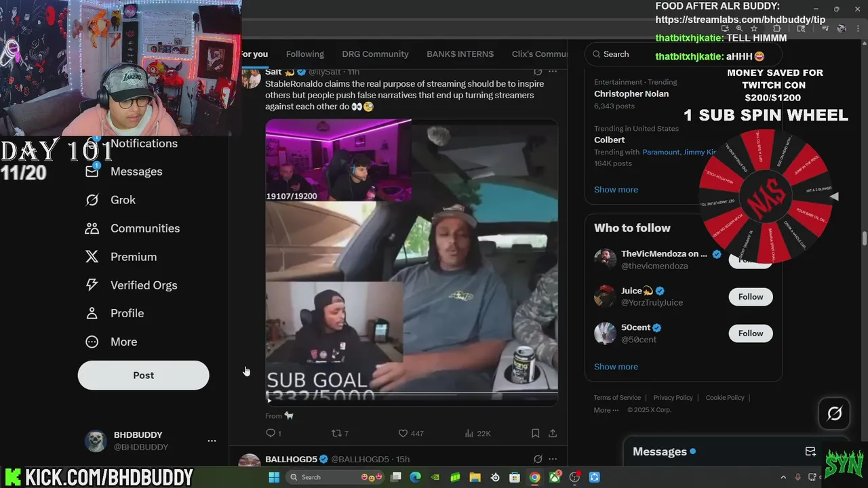The height and width of the screenshot is (488, 868).
Task: Reply to the Salt post
Action: [x=273, y=433]
